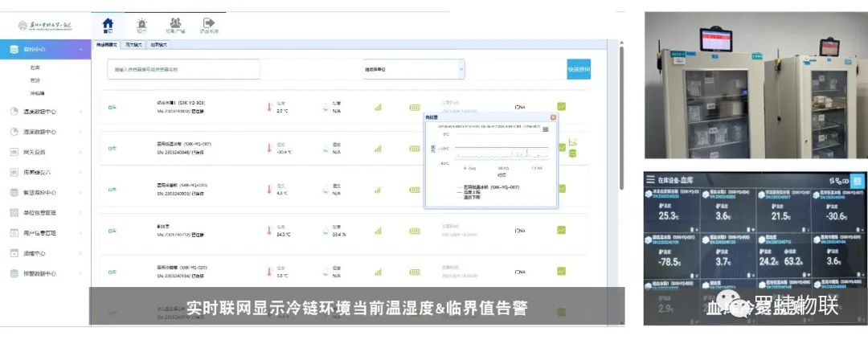Click the sensor name search input field

coord(183,69)
